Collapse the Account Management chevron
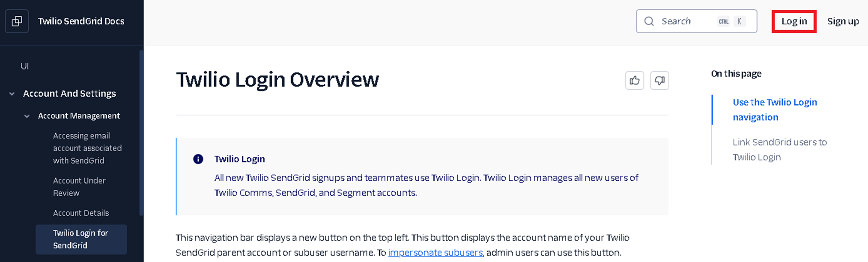868x262 pixels. click(27, 116)
